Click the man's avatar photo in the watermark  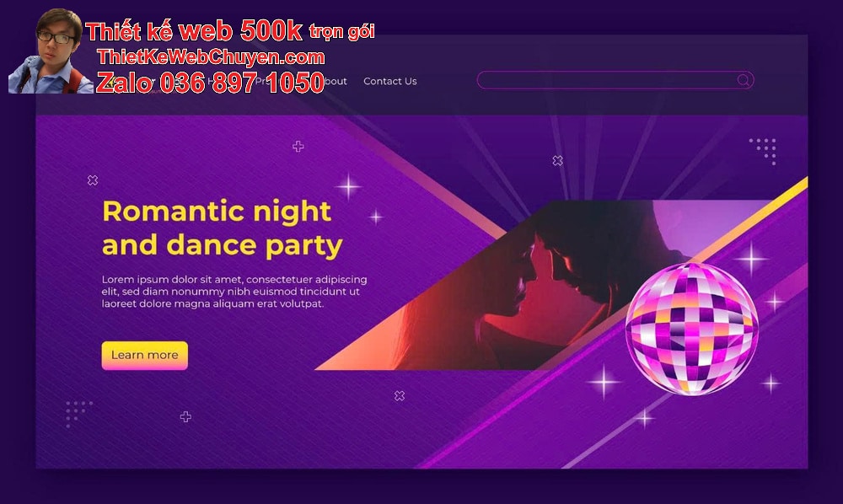pos(50,51)
